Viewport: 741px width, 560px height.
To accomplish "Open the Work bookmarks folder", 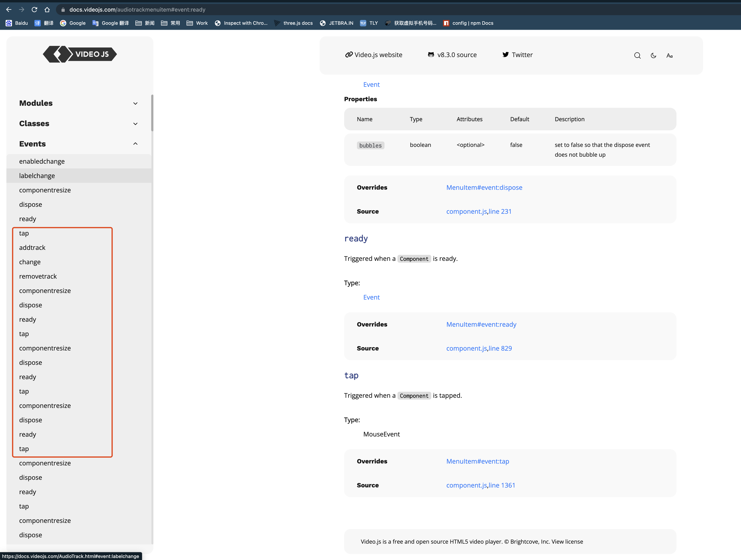I will point(197,23).
